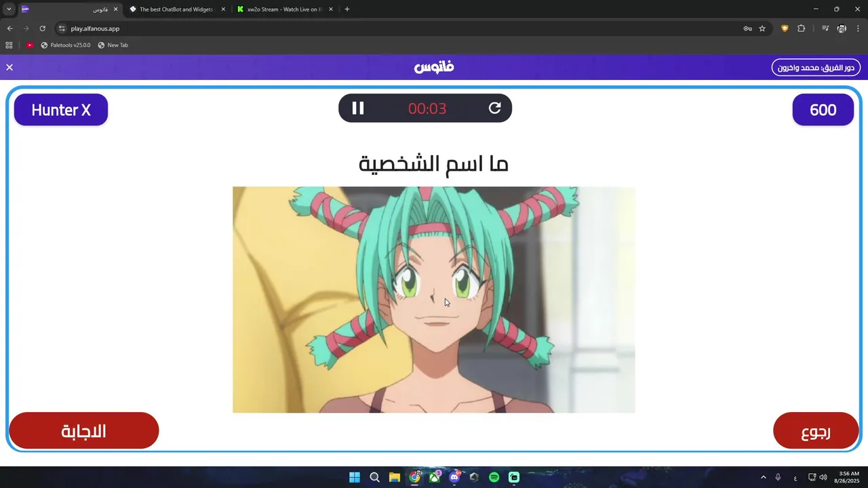Open a new browser tab
This screenshot has width=868, height=488.
347,9
